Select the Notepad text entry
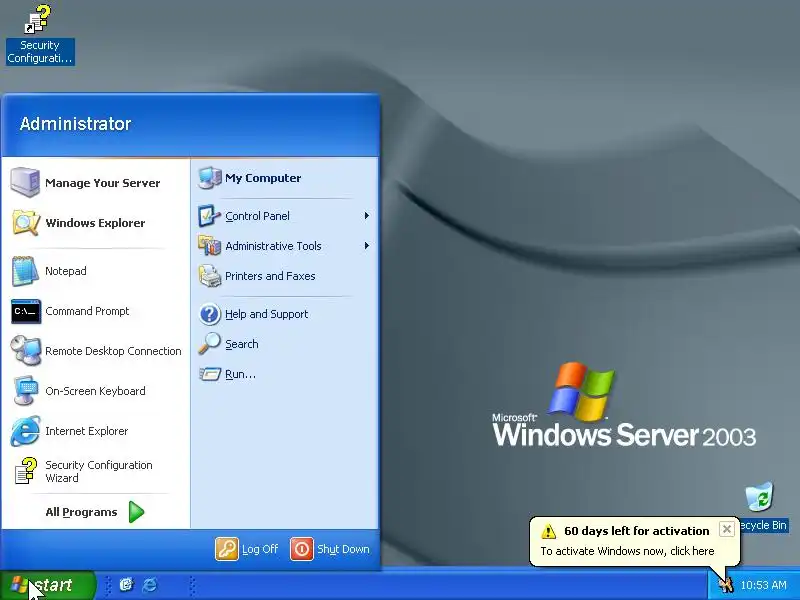Screen dimensions: 800x600 click(x=66, y=271)
